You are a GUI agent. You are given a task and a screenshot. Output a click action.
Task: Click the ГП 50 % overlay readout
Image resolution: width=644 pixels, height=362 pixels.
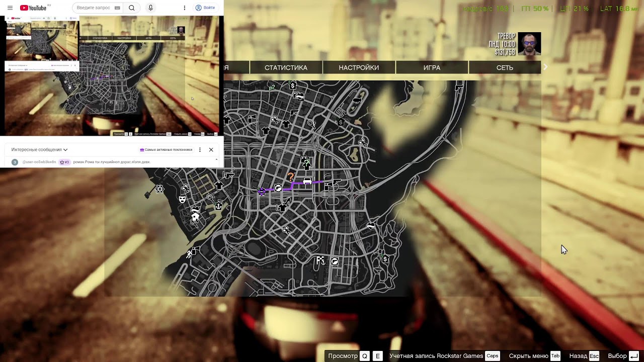535,9
